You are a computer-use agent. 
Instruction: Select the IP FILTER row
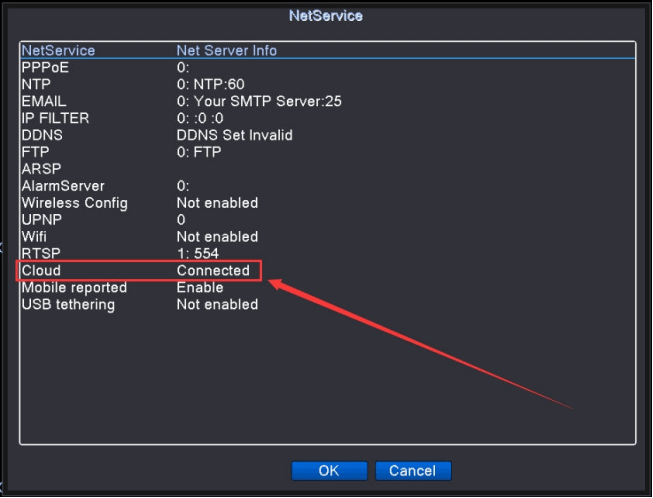(x=55, y=118)
